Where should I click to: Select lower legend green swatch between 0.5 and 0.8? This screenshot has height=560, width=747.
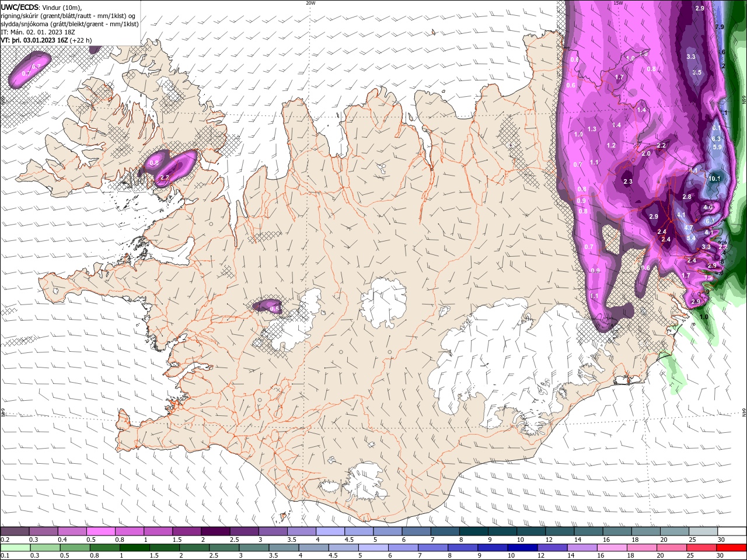pos(75,547)
